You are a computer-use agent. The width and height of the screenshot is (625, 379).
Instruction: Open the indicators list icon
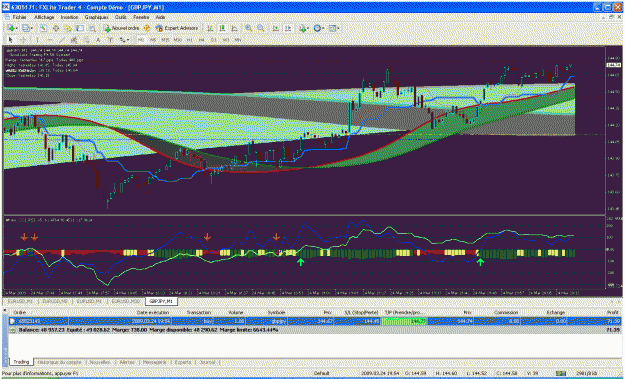tap(303, 28)
